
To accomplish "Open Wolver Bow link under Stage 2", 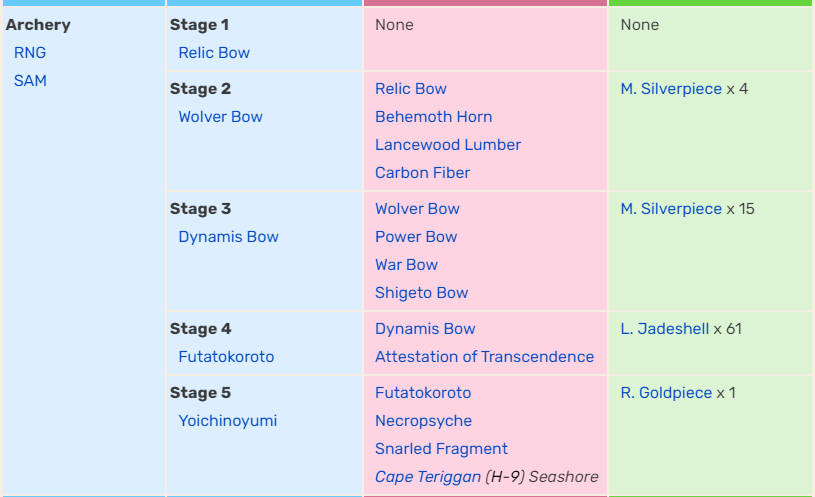I will tap(220, 117).
